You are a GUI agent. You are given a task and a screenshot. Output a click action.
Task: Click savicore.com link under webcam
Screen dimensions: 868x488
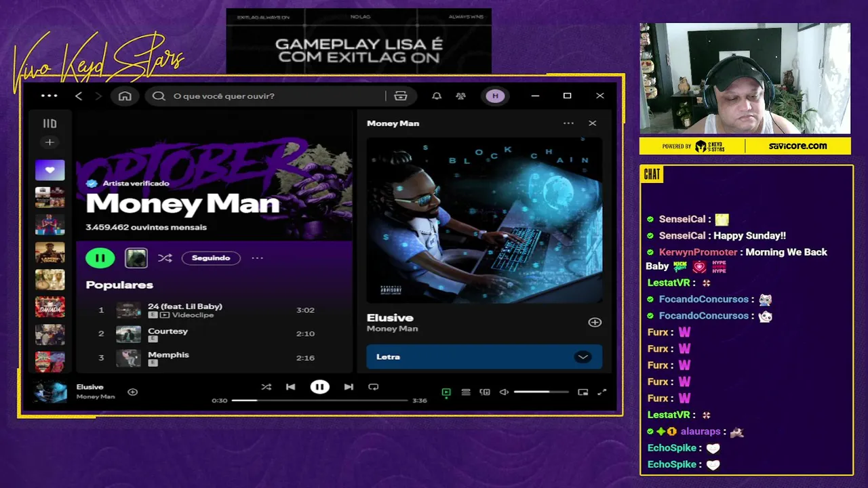tap(797, 146)
